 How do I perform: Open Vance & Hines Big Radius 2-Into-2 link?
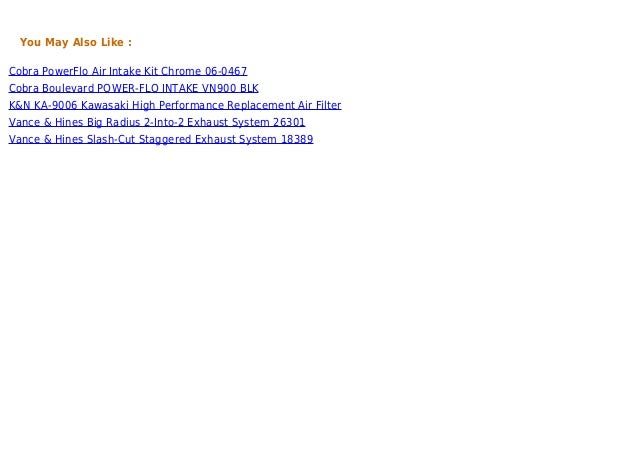pos(157,122)
